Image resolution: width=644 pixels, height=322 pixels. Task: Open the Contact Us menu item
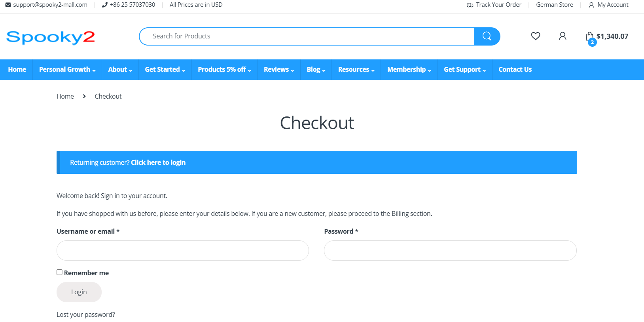coord(515,70)
